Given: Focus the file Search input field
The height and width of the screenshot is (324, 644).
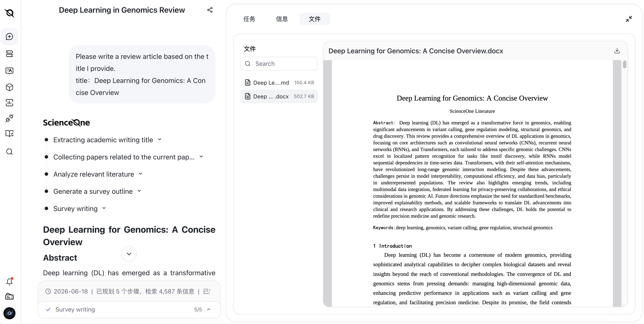Looking at the screenshot, I should 279,64.
